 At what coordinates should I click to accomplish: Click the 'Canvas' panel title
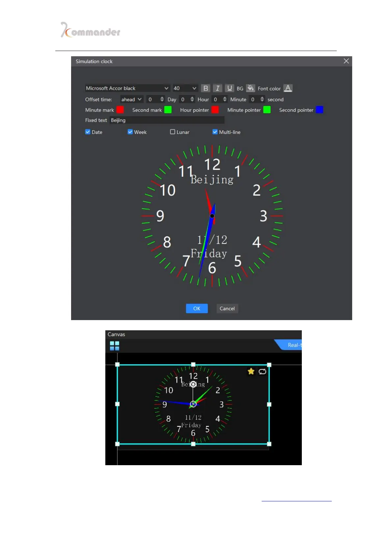tap(116, 334)
